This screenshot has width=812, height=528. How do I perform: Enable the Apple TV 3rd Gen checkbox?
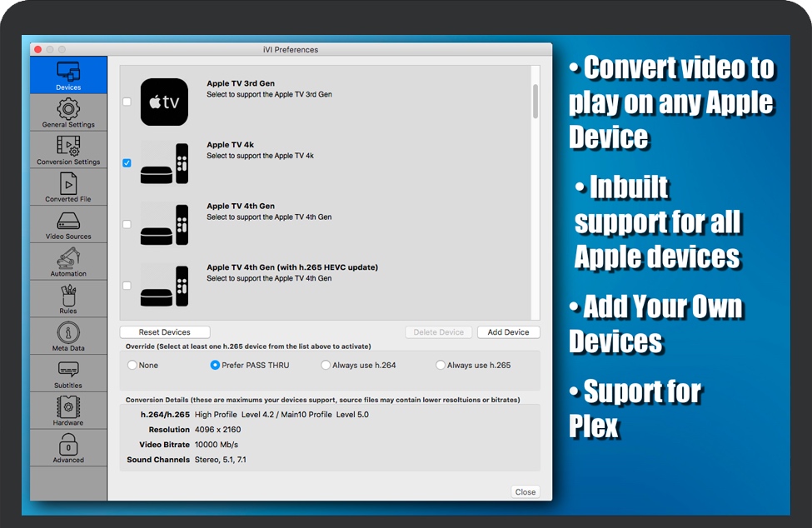coord(127,102)
